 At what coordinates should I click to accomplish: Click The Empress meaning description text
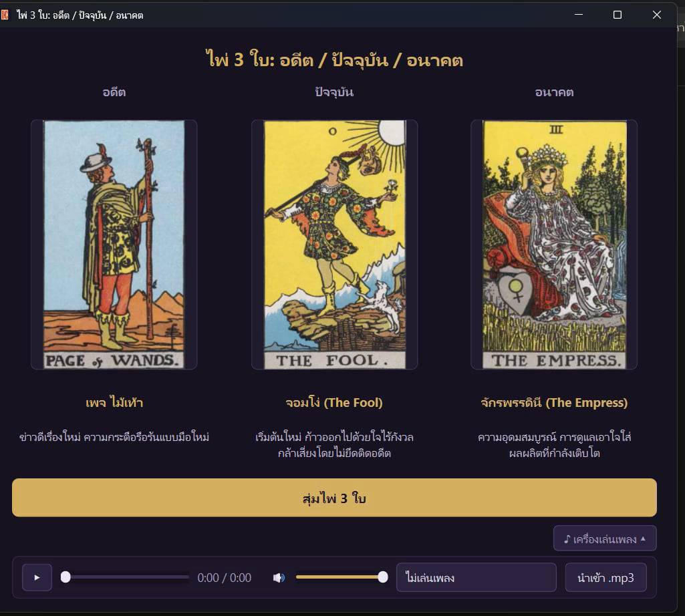[554, 445]
